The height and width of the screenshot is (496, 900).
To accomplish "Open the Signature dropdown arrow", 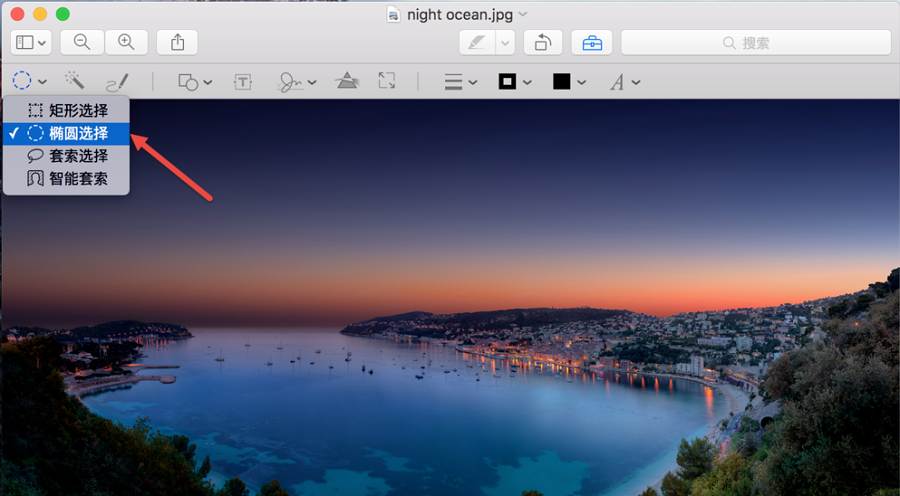I will click(312, 82).
